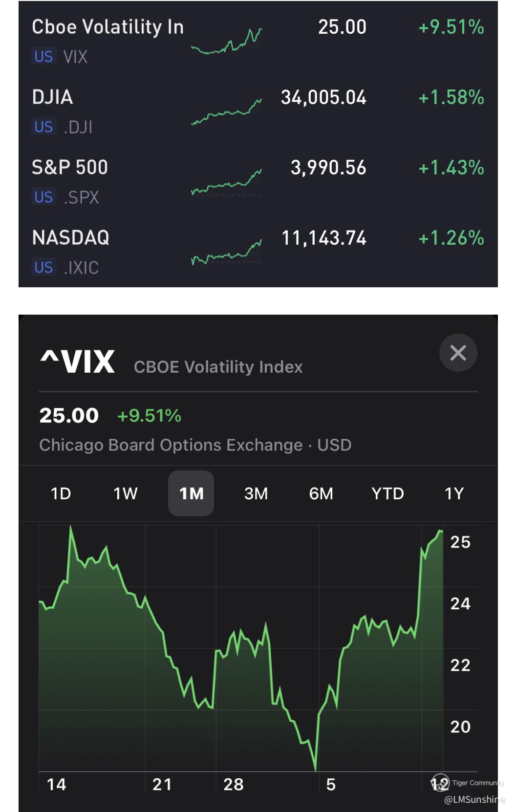Image resolution: width=515 pixels, height=812 pixels.
Task: Click the Tiger Community watermark logo
Action: pos(440,783)
